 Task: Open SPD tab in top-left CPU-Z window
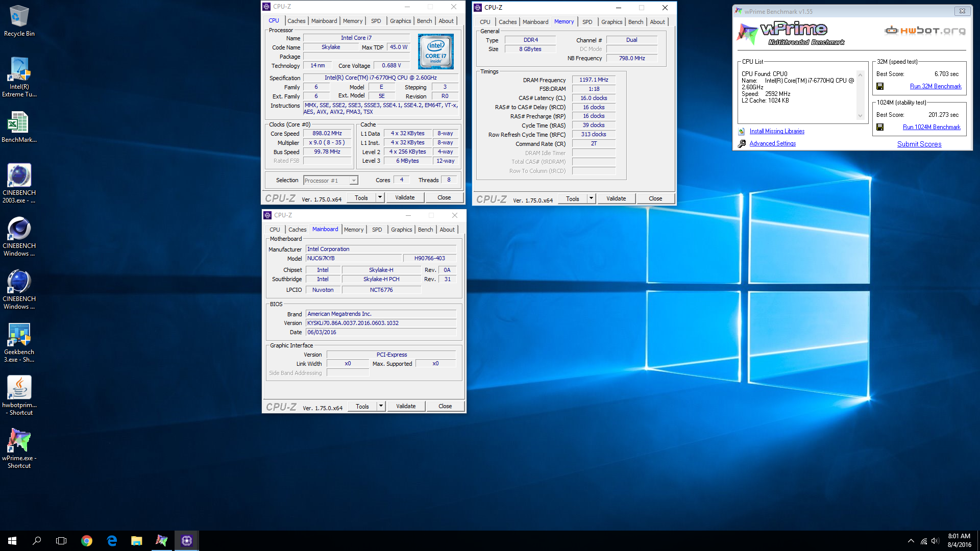click(x=376, y=21)
